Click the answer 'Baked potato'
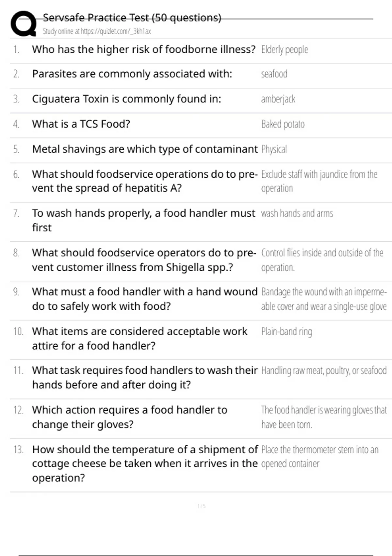 (x=283, y=124)
